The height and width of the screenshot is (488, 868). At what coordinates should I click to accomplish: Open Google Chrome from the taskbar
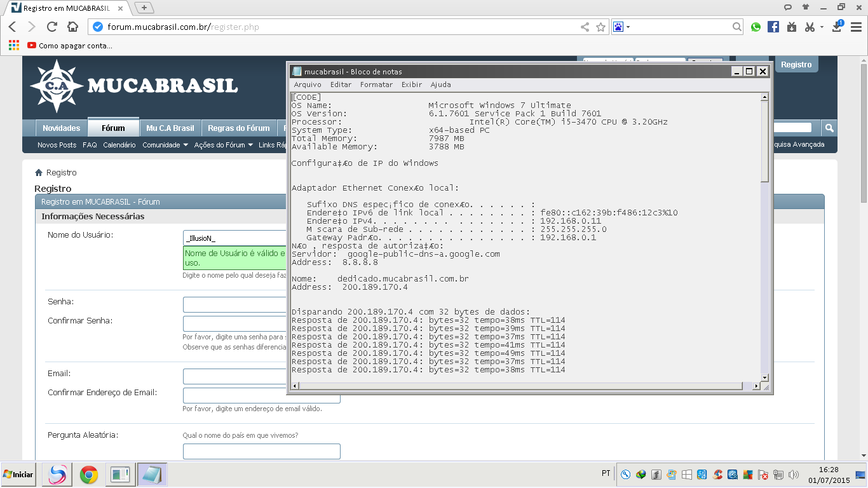click(x=89, y=475)
